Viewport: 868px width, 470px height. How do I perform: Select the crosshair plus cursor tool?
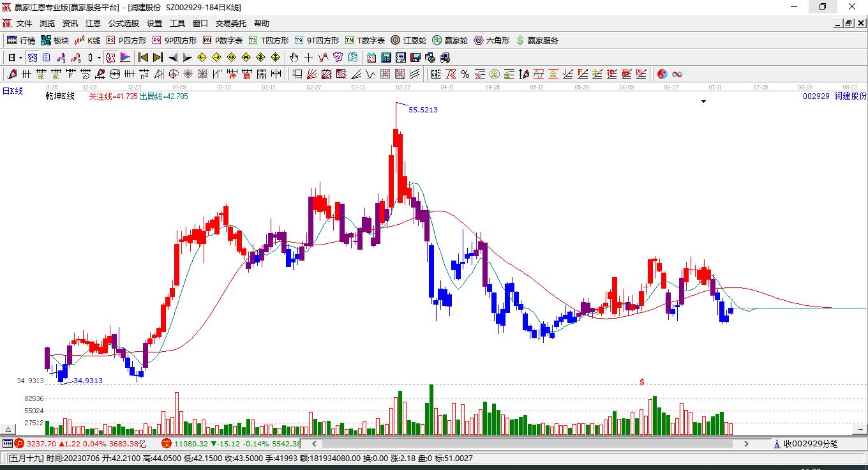point(308,57)
